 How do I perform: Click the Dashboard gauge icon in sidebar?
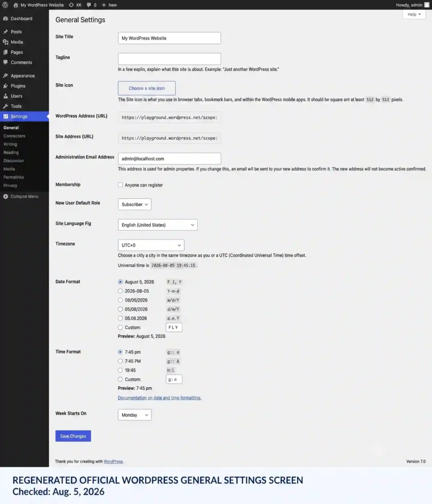click(5, 19)
